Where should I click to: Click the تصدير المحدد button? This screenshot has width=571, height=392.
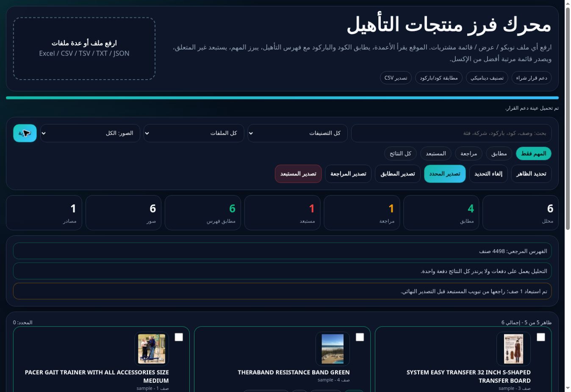[x=445, y=174]
